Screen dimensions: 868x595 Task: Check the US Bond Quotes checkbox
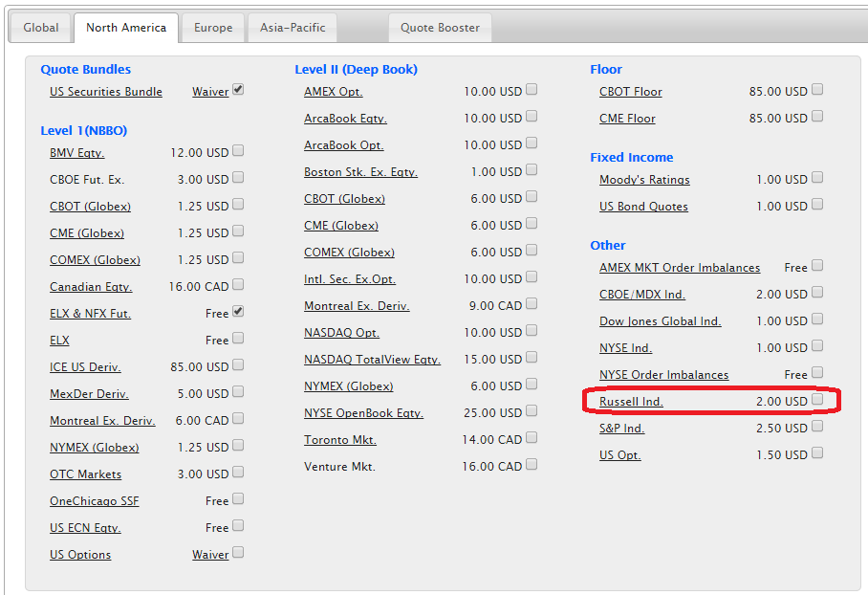[817, 204]
